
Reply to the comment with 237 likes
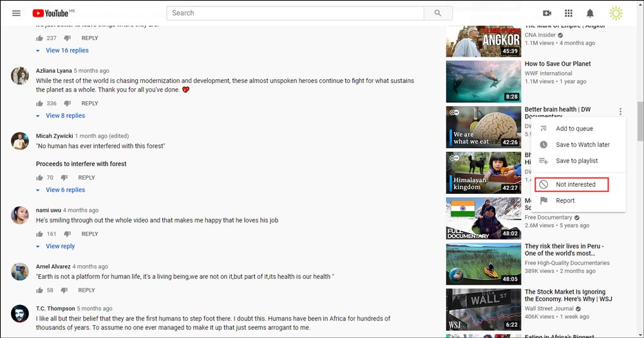(90, 38)
